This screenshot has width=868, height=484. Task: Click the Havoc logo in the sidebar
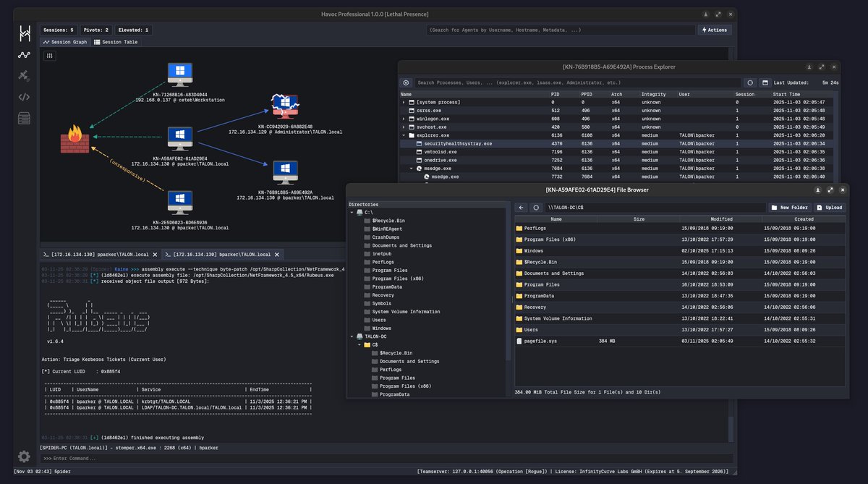25,33
